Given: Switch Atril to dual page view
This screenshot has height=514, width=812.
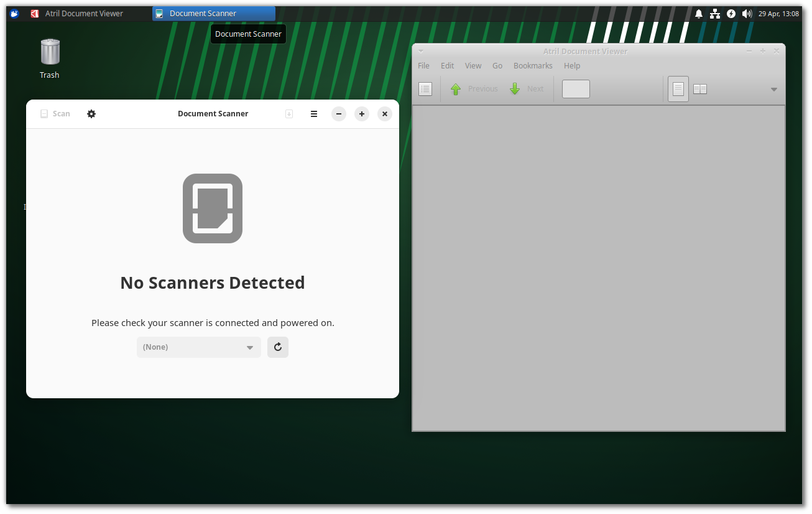Looking at the screenshot, I should click(x=699, y=88).
